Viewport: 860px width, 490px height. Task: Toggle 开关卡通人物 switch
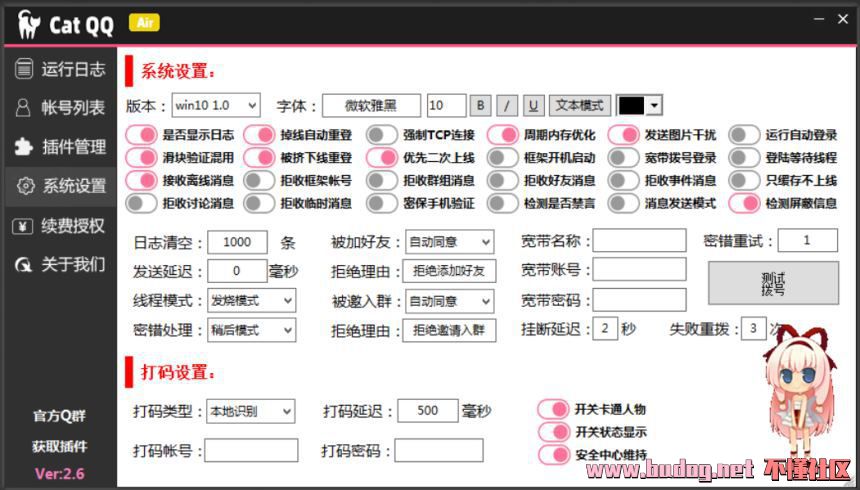pos(553,409)
